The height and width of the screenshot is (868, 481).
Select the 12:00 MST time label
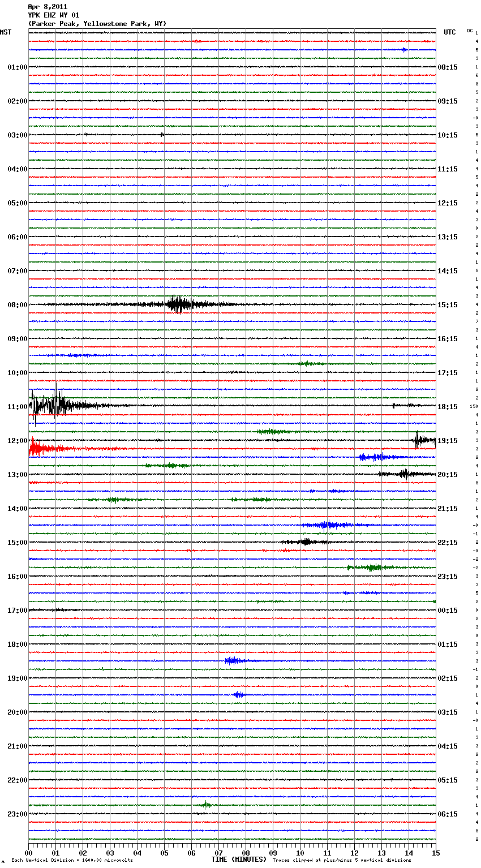point(18,441)
